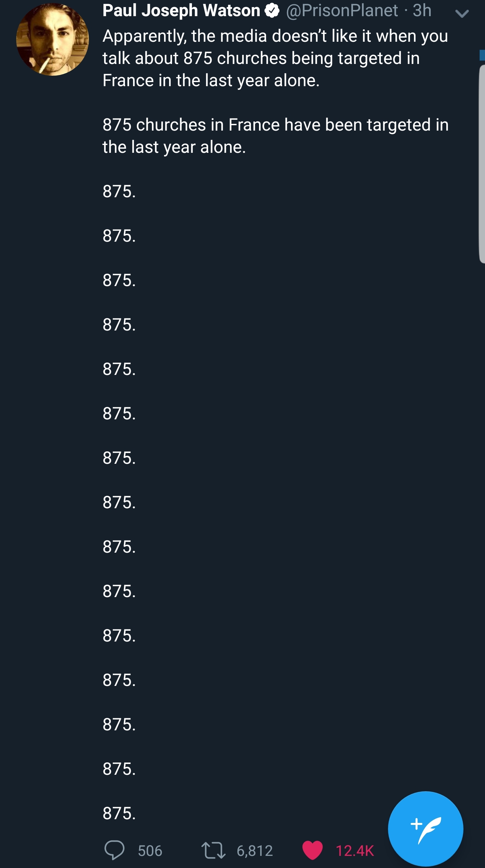
Task: Click the gray scrollbar thumb on right edge
Action: click(482, 164)
